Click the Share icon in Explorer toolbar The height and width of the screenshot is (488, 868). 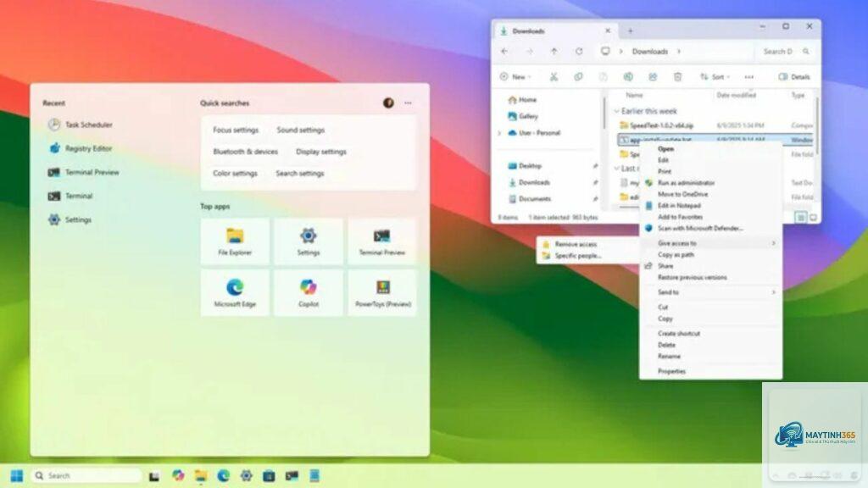point(653,77)
